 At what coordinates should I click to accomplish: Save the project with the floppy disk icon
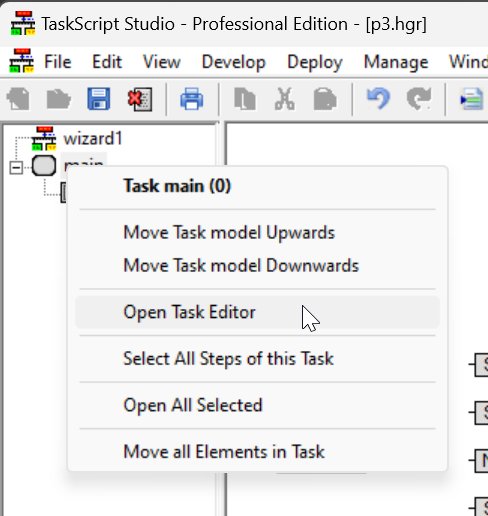99,99
